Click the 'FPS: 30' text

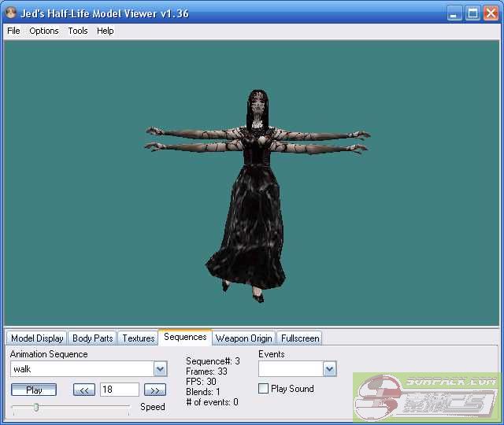201,382
